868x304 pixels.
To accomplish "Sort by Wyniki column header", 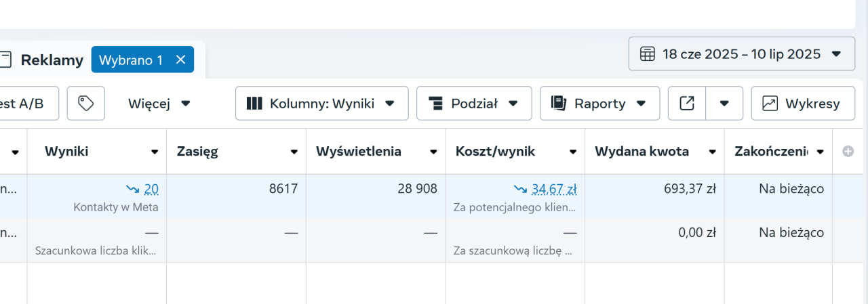I will pyautogui.click(x=66, y=152).
